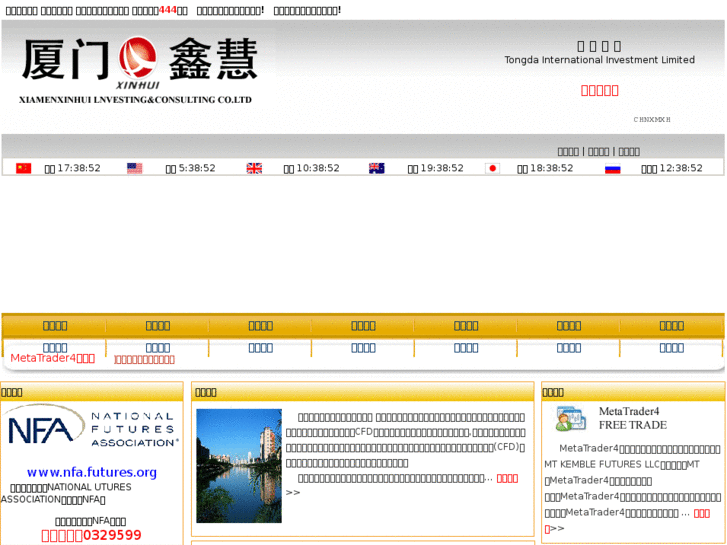The height and width of the screenshot is (545, 727).
Task: Select the United Kingdom flag icon
Action: click(254, 168)
